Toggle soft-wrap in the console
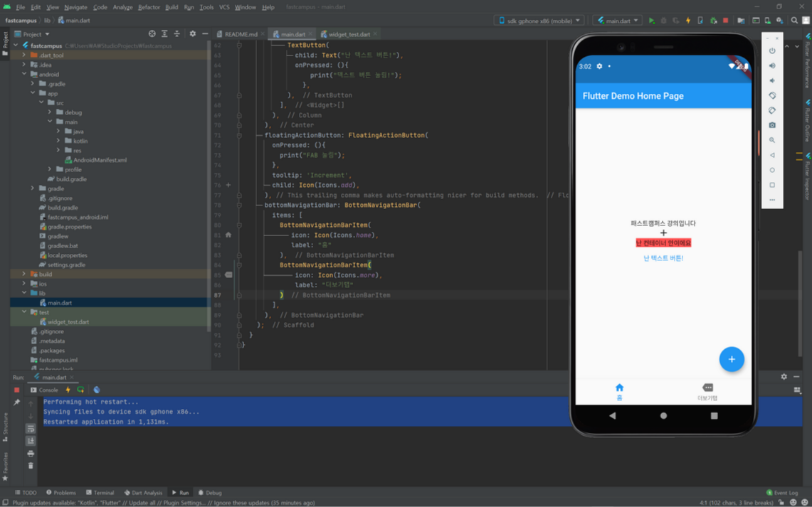This screenshot has height=507, width=812. (x=31, y=428)
